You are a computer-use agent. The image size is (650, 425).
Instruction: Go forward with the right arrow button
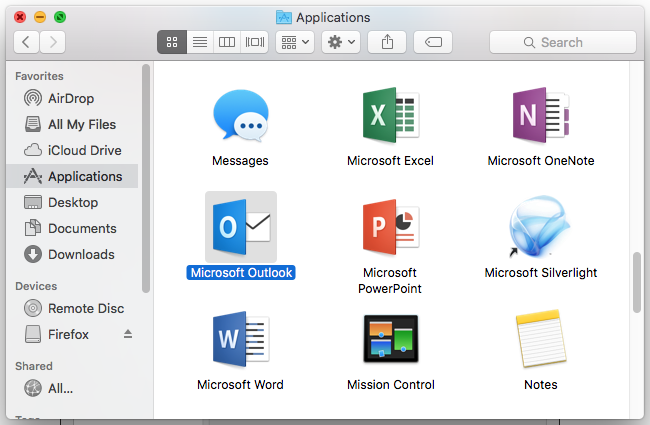(x=53, y=42)
